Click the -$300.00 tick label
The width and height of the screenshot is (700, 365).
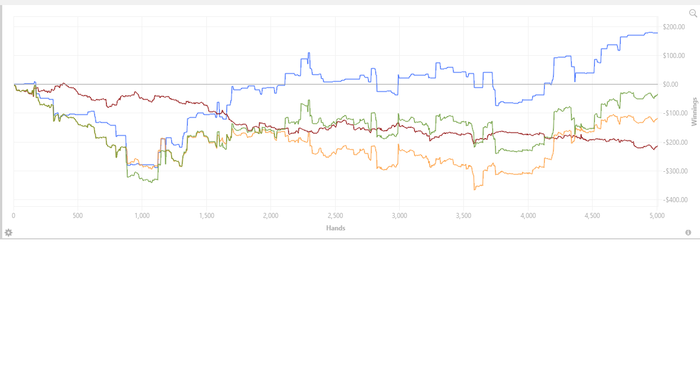coord(674,171)
